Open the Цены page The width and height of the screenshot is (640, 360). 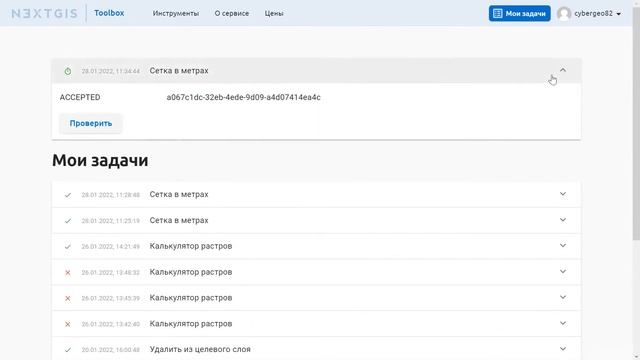pos(274,13)
